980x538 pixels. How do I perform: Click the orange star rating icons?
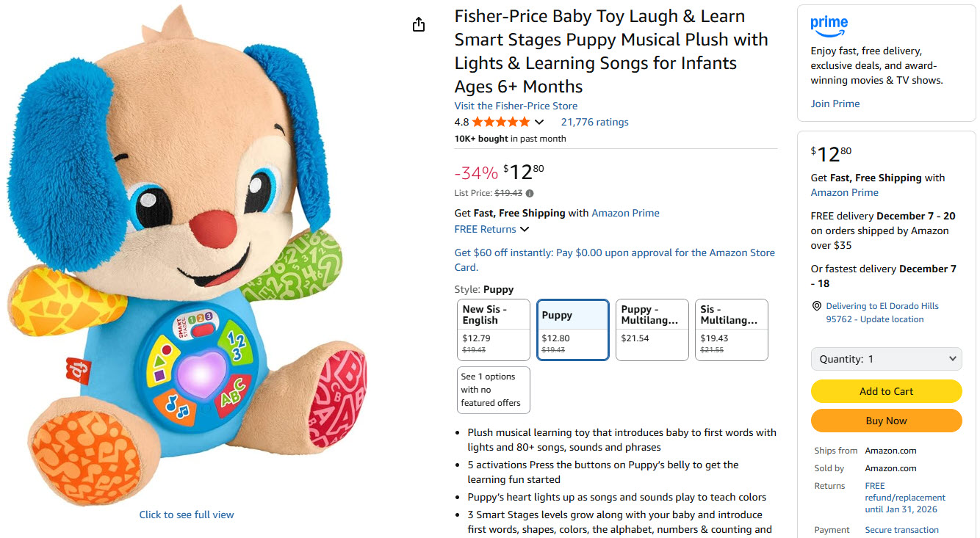[500, 122]
